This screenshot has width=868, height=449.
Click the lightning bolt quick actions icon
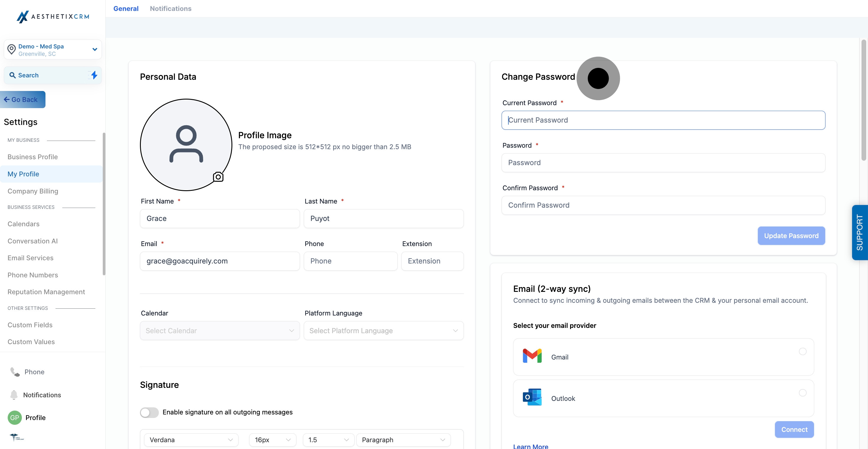[94, 75]
